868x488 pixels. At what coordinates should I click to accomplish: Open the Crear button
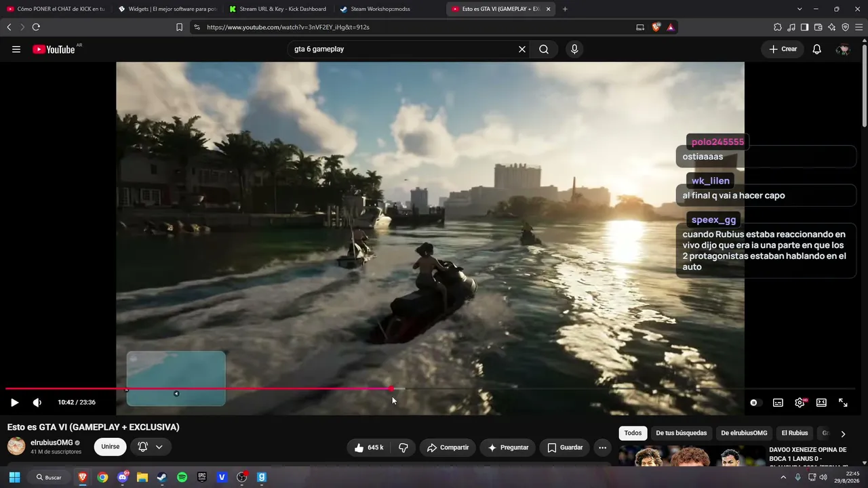tap(783, 49)
